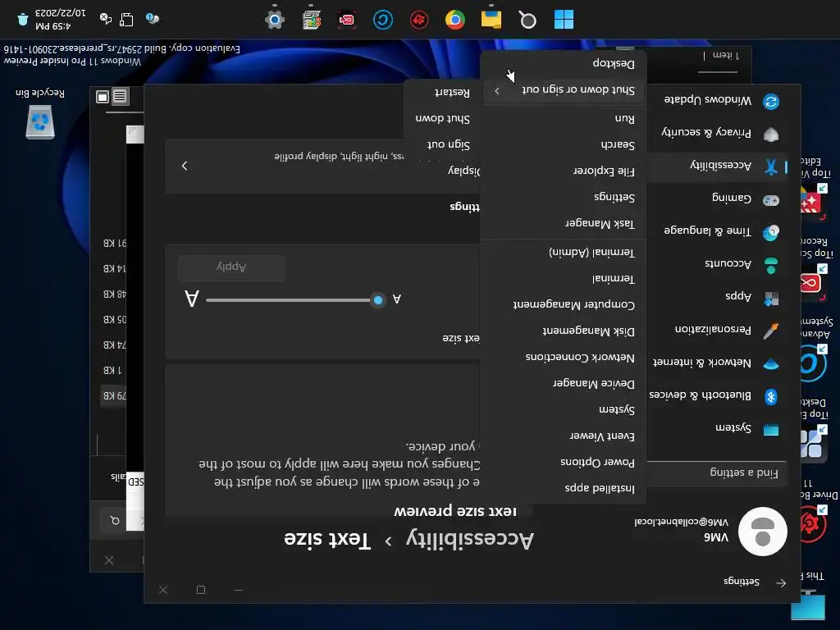This screenshot has width=840, height=630.
Task: Open the taskbar Search magnifier icon
Action: (x=527, y=21)
